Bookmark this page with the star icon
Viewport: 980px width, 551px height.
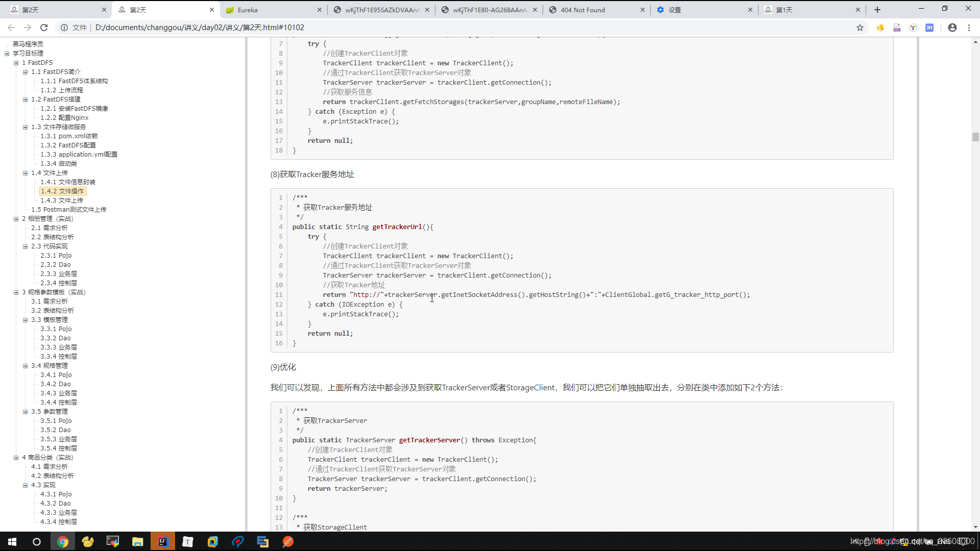pos(860,28)
